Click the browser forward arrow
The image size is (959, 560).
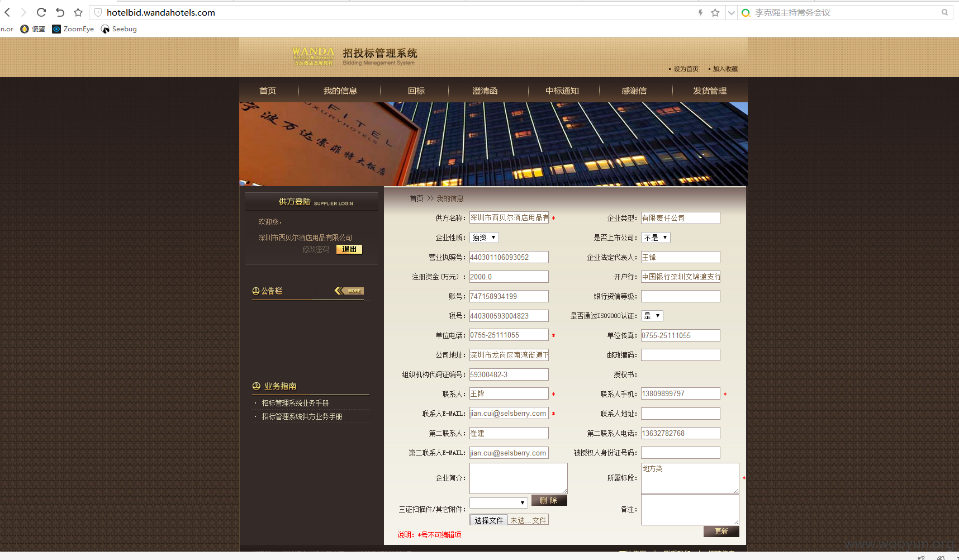tap(23, 12)
